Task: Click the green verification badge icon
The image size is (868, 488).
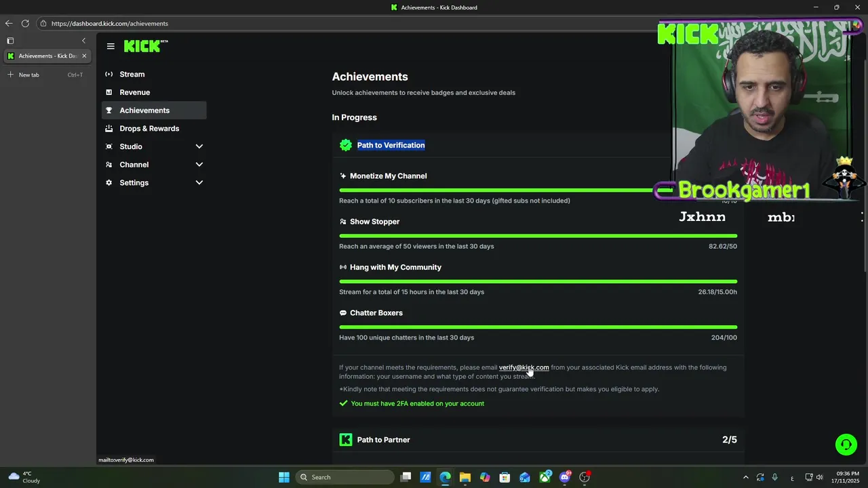Action: coord(346,145)
